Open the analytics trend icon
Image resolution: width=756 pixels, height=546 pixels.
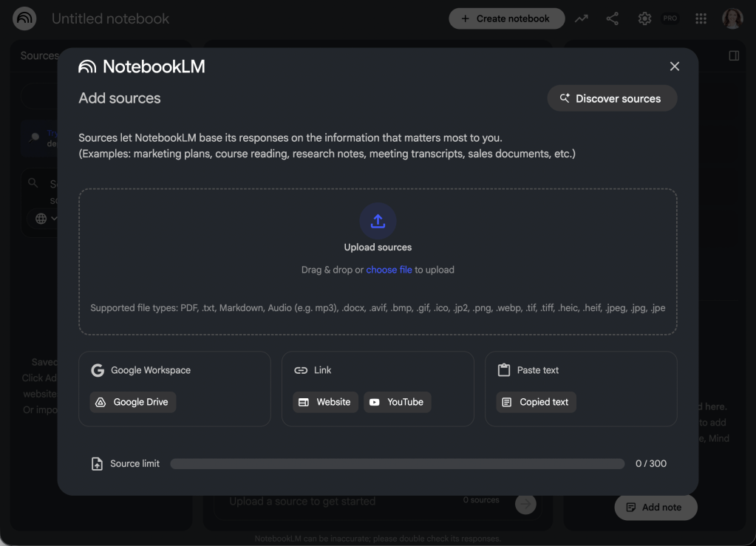pos(582,18)
